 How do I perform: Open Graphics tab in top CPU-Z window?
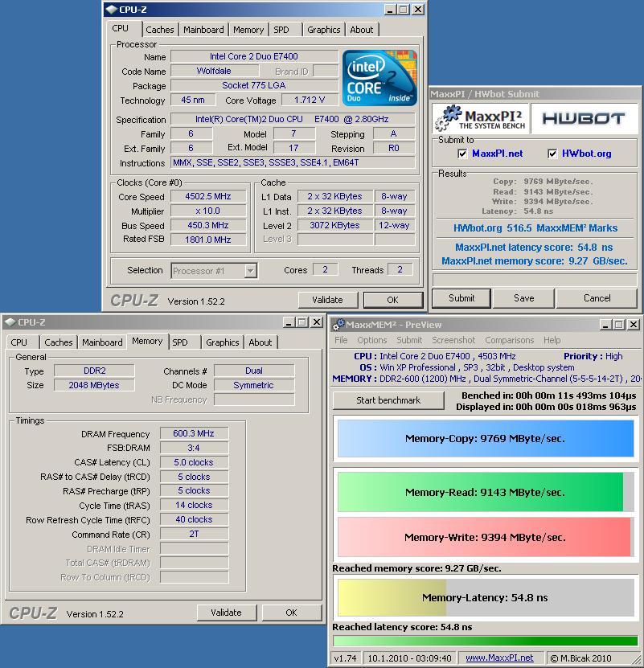pos(323,30)
